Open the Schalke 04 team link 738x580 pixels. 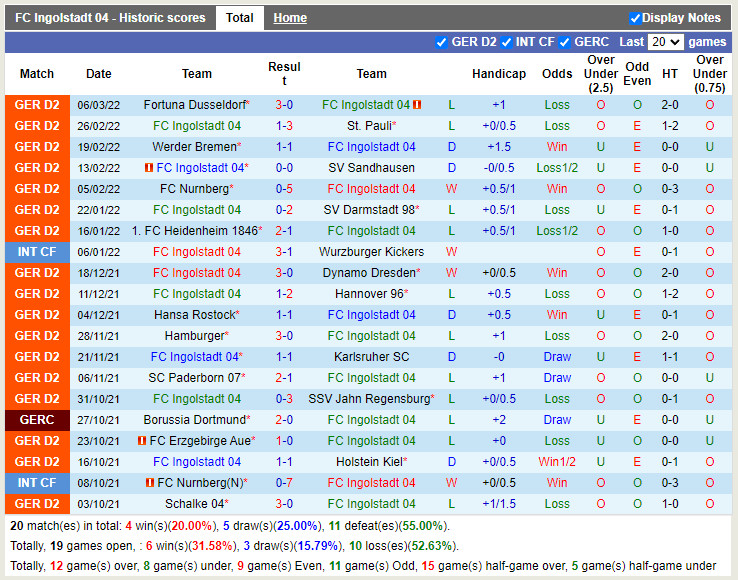click(195, 504)
